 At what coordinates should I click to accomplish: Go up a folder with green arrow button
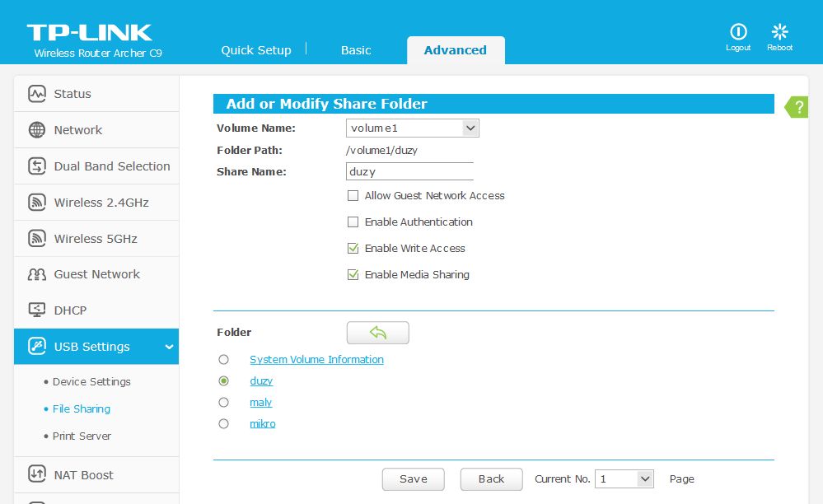pos(378,333)
